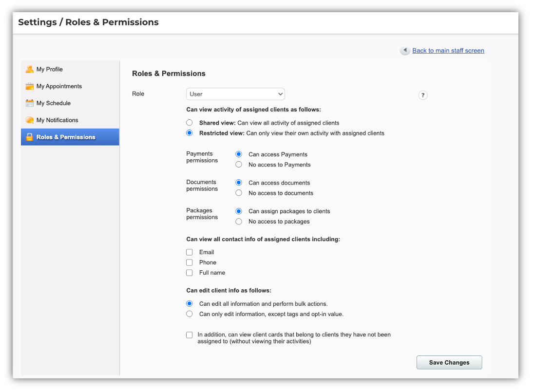
Task: Check the Email checkbox
Action: (189, 252)
